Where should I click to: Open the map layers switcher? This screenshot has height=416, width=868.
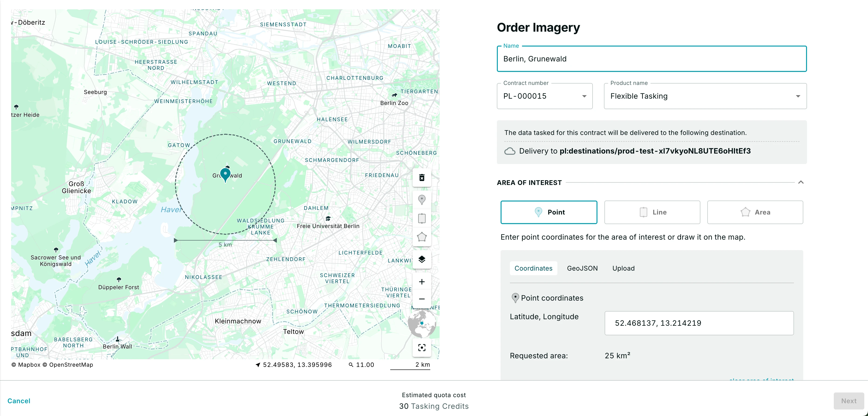[x=422, y=259]
